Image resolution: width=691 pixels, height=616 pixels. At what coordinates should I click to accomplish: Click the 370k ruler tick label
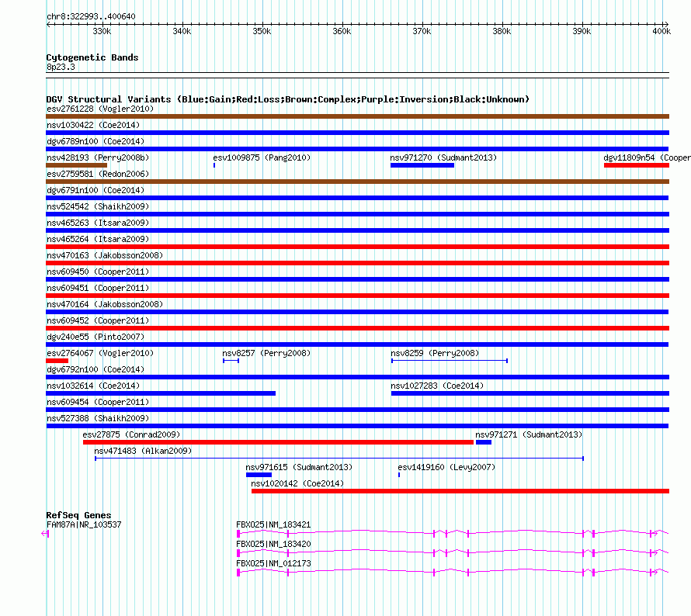pyautogui.click(x=422, y=31)
